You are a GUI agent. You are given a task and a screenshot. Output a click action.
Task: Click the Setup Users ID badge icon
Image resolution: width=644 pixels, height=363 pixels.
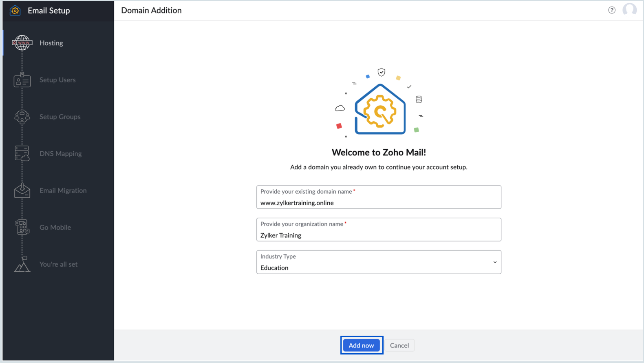point(22,80)
